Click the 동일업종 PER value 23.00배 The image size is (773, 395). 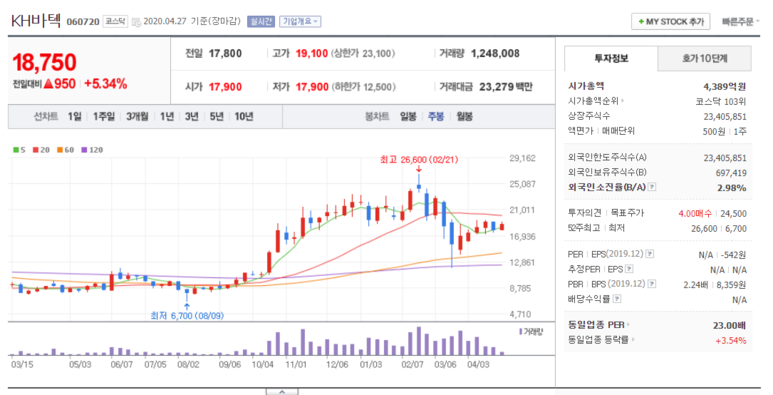coord(729,325)
